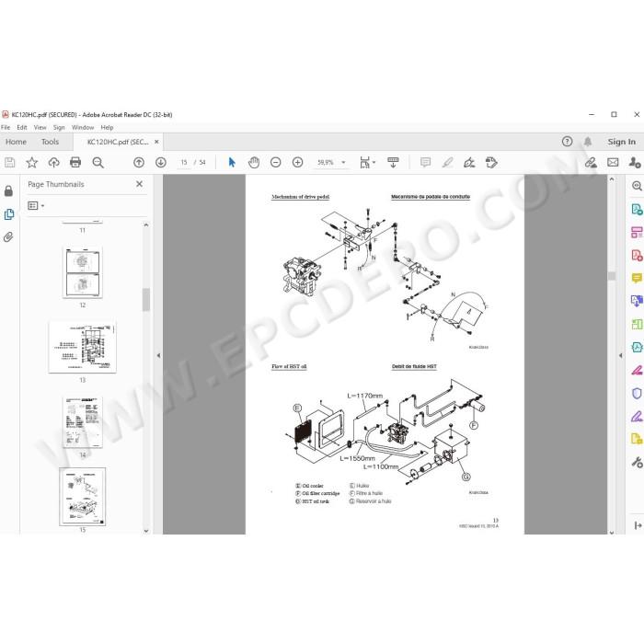
Task: Close the KC120HC.pdf tab
Action: (x=156, y=142)
